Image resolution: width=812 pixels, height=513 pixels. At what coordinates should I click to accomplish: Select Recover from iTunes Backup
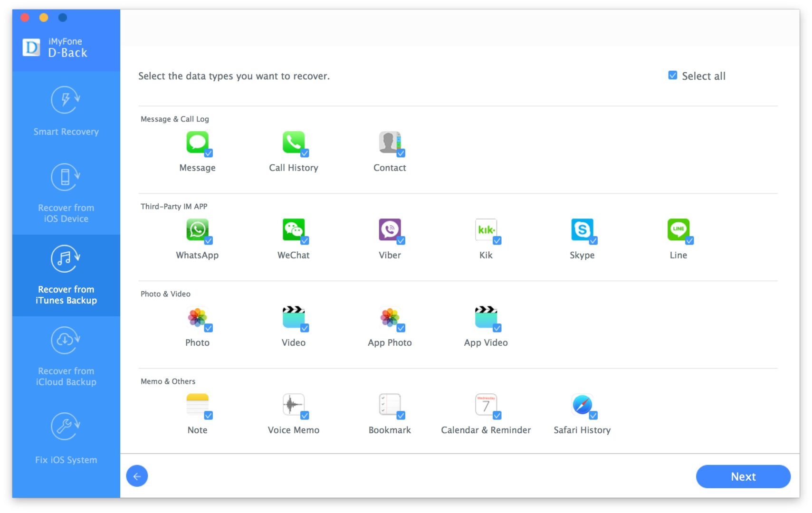[66, 275]
